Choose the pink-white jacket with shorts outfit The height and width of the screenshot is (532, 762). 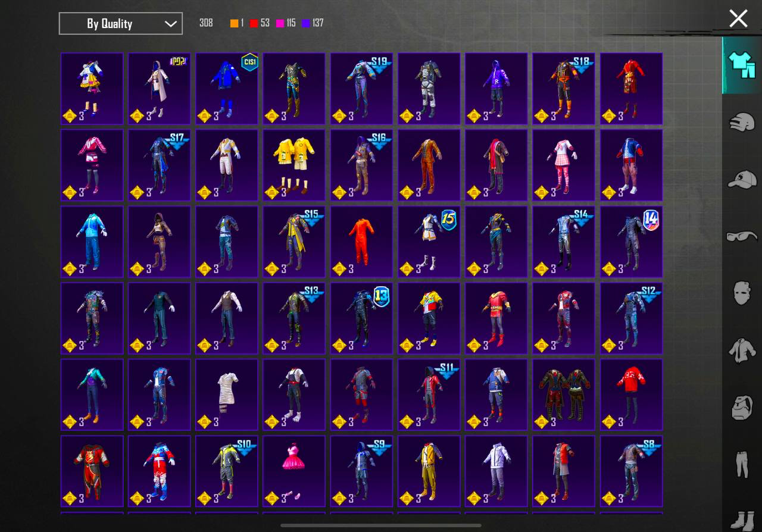(92, 165)
